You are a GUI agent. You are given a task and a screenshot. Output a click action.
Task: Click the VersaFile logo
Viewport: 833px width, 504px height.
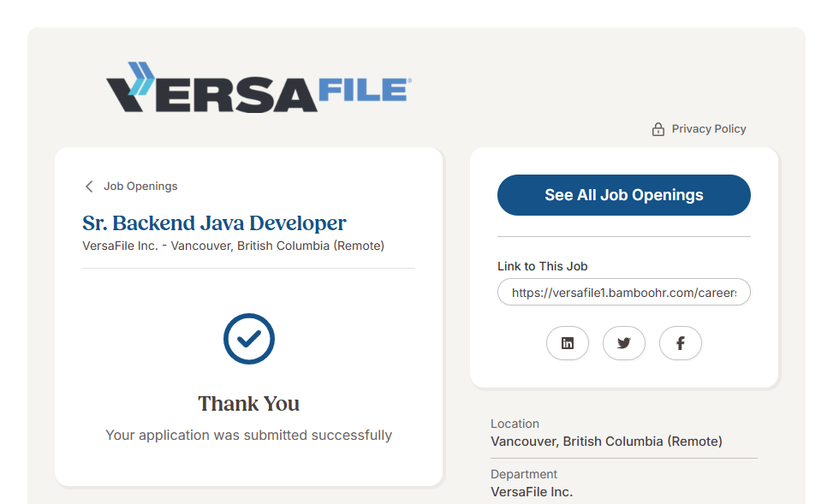[x=259, y=87]
